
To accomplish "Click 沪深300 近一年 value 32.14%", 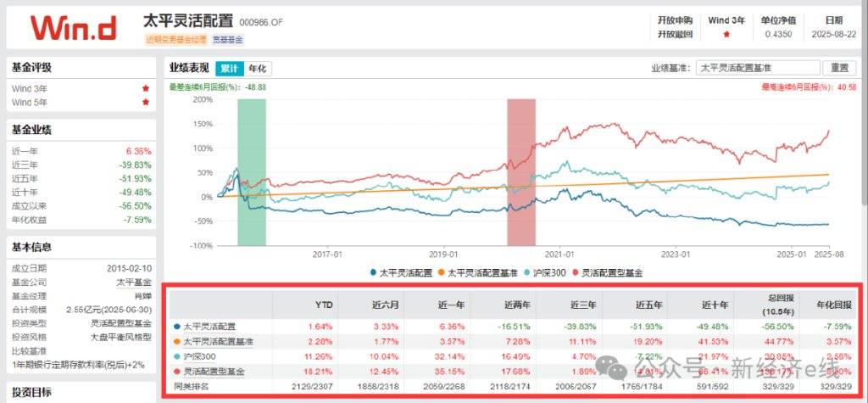I will pos(451,356).
